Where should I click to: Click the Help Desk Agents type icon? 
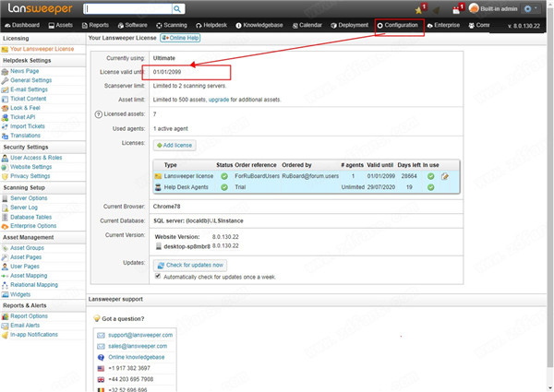tap(158, 187)
